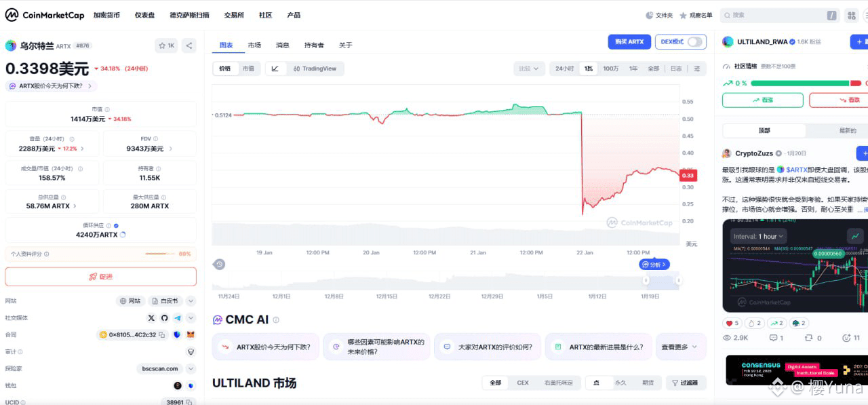Click the heart reaction on CryptoZuzs post
Image resolution: width=868 pixels, height=405 pixels.
(x=732, y=323)
